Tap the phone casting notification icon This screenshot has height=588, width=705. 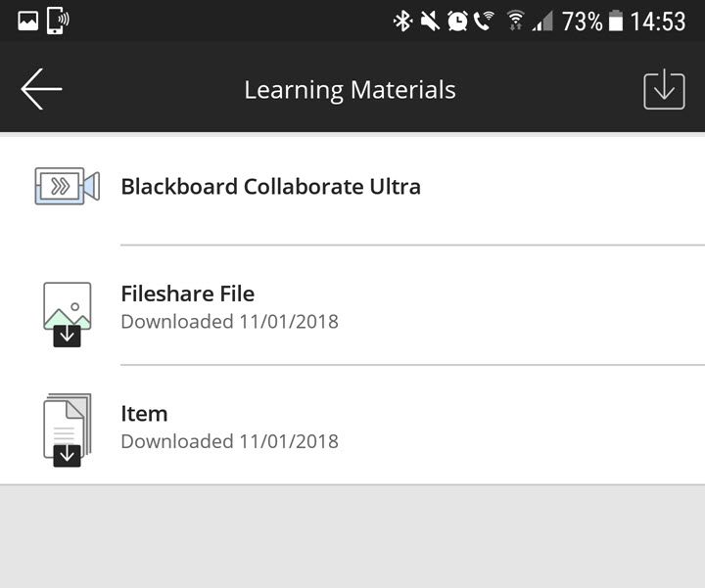pyautogui.click(x=58, y=21)
